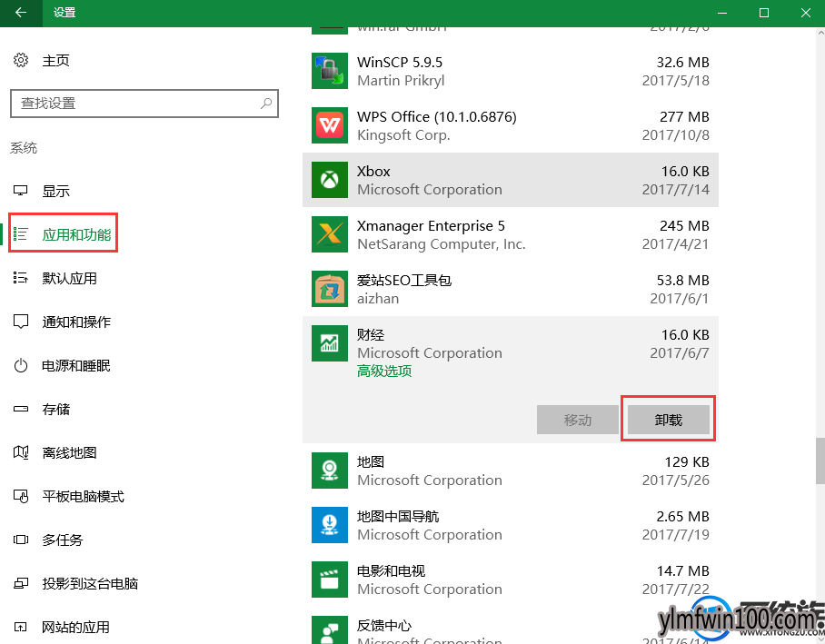Click the search magnifier icon
This screenshot has width=825, height=644.
(x=266, y=104)
